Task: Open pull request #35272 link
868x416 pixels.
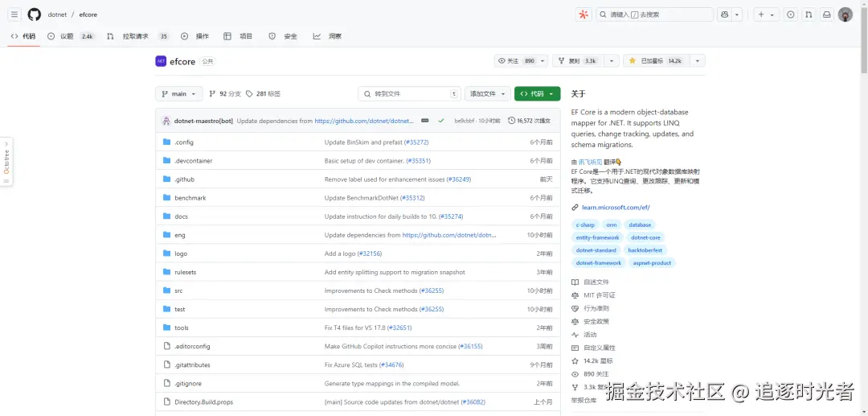Action: (416, 142)
